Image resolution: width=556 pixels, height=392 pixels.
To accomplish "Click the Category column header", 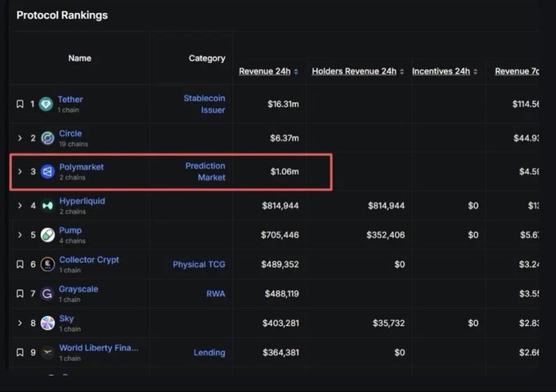I will click(x=207, y=59).
